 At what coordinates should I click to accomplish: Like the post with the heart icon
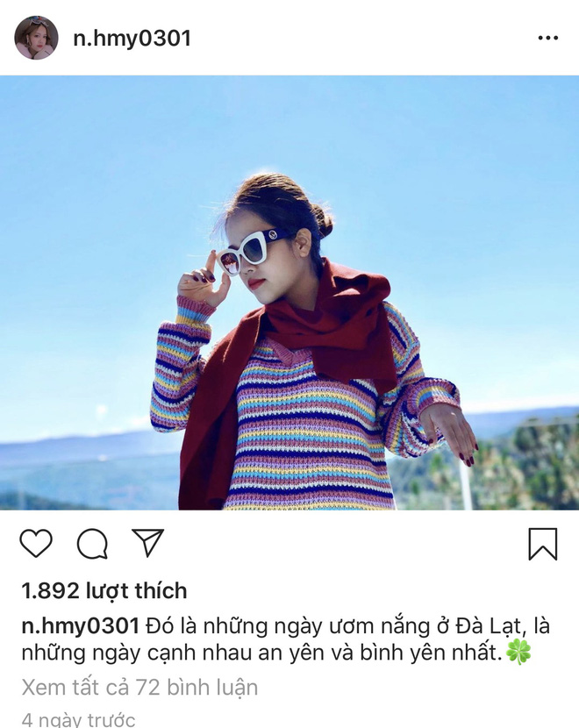click(x=36, y=543)
